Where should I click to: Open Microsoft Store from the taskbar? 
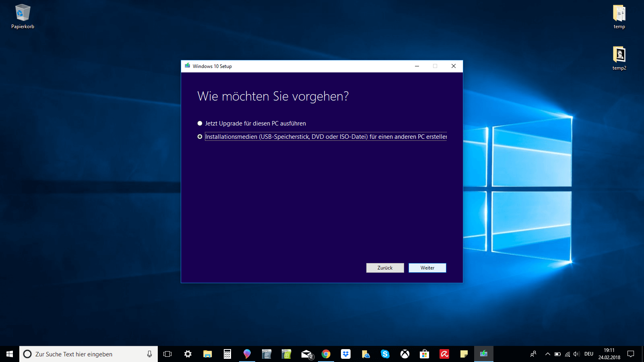424,354
